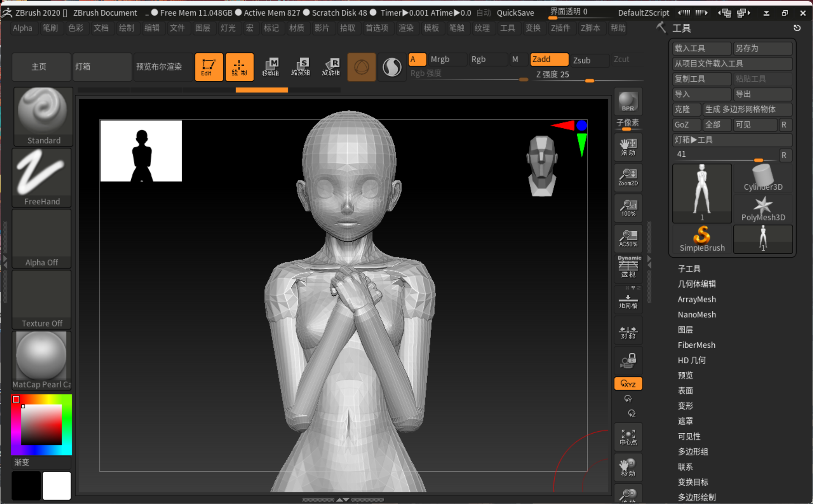Viewport: 813px width, 504px height.
Task: Expand the FiberMesh section
Action: (697, 345)
